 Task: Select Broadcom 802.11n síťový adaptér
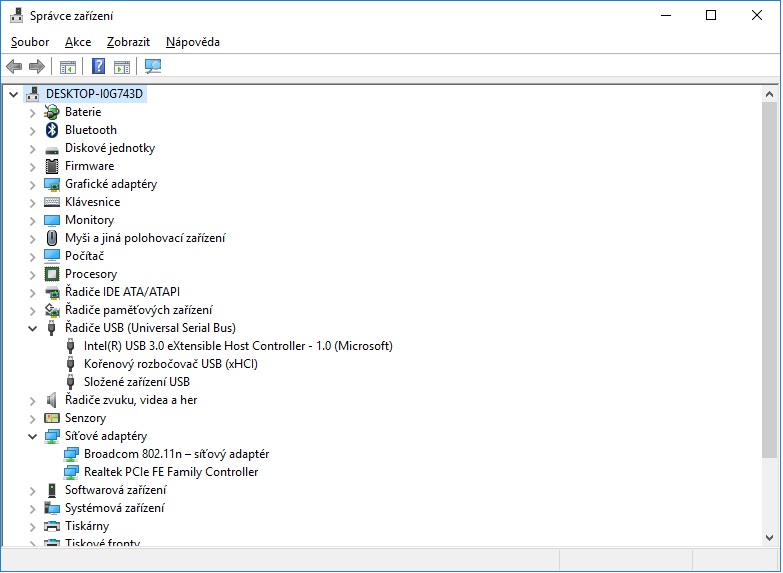point(176,454)
